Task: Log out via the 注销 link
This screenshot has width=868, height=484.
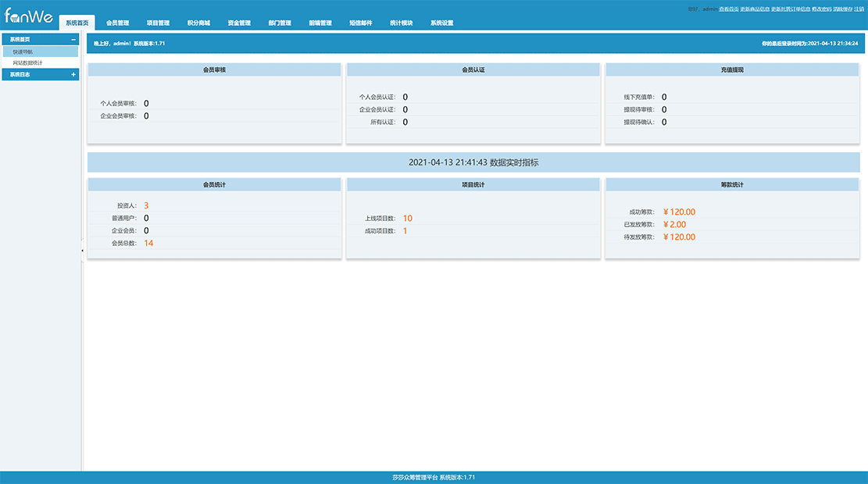Action: (859, 9)
